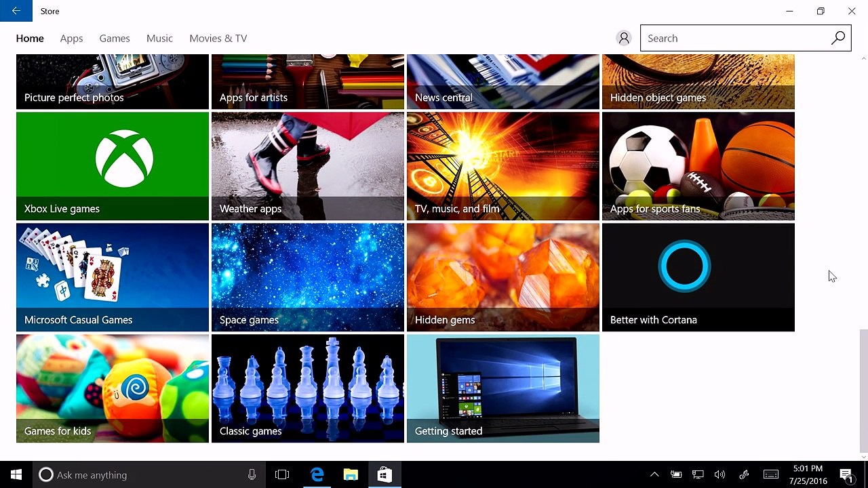Image resolution: width=868 pixels, height=488 pixels.
Task: Open the News central collection
Action: pyautogui.click(x=503, y=81)
